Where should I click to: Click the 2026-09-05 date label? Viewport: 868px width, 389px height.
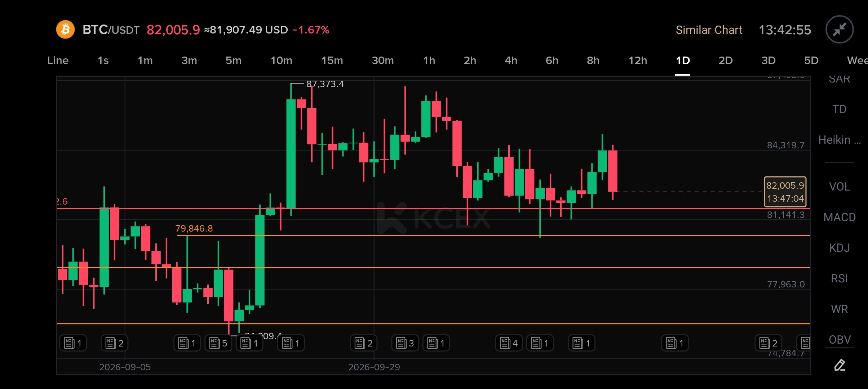pyautogui.click(x=125, y=367)
